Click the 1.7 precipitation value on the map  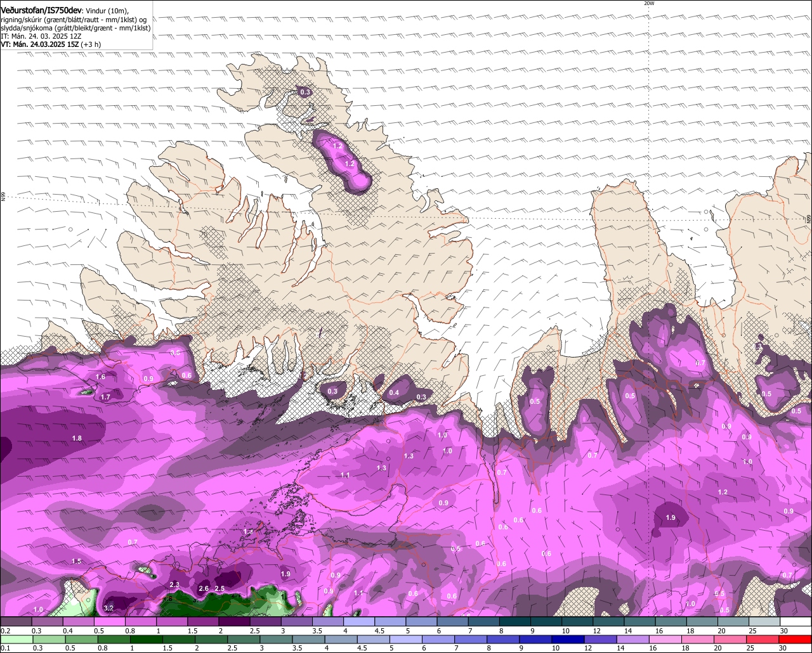click(x=106, y=397)
